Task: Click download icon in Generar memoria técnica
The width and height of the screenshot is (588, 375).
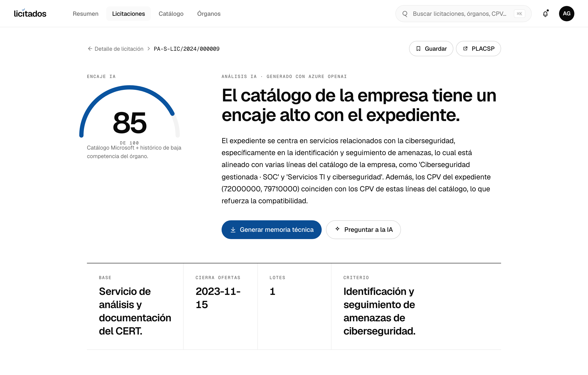Action: tap(233, 229)
